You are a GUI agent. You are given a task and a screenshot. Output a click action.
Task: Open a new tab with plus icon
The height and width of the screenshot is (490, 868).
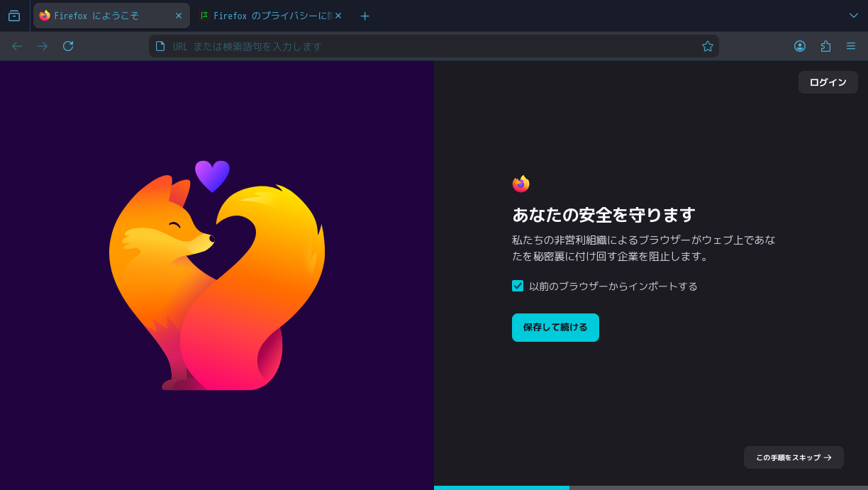click(x=365, y=16)
